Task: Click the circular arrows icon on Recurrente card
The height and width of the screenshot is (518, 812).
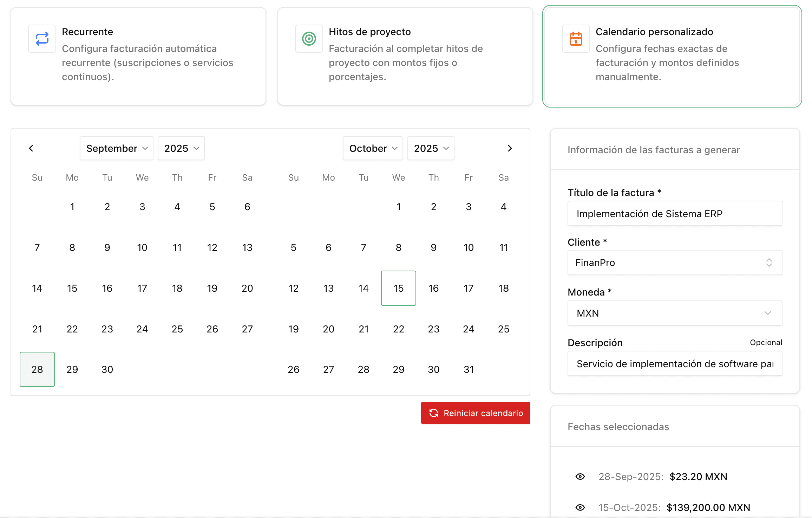Action: [x=42, y=39]
